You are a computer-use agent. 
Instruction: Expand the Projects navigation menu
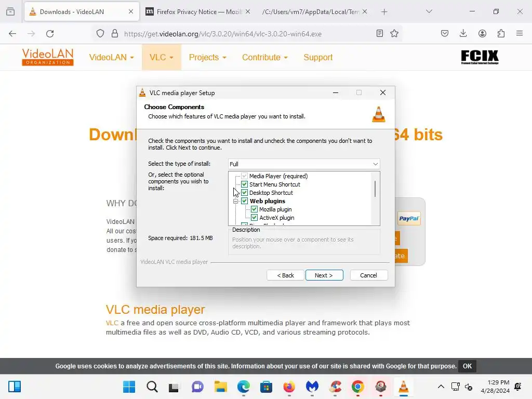point(207,57)
